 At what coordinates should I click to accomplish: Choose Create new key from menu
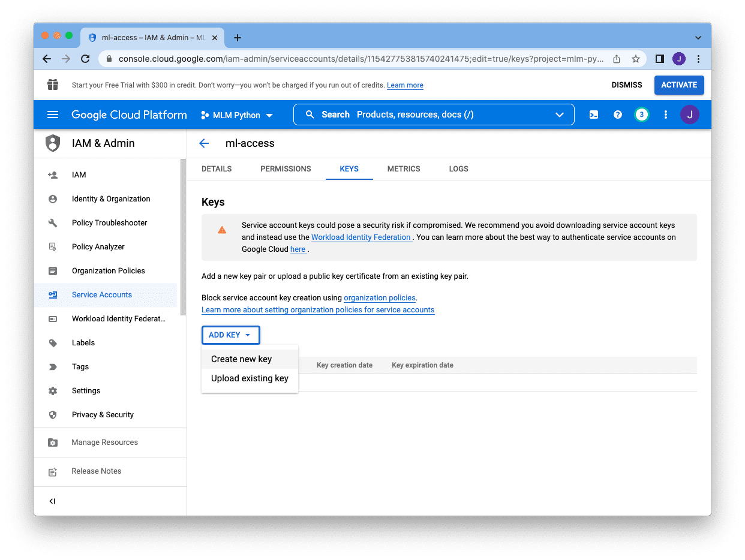point(250,359)
